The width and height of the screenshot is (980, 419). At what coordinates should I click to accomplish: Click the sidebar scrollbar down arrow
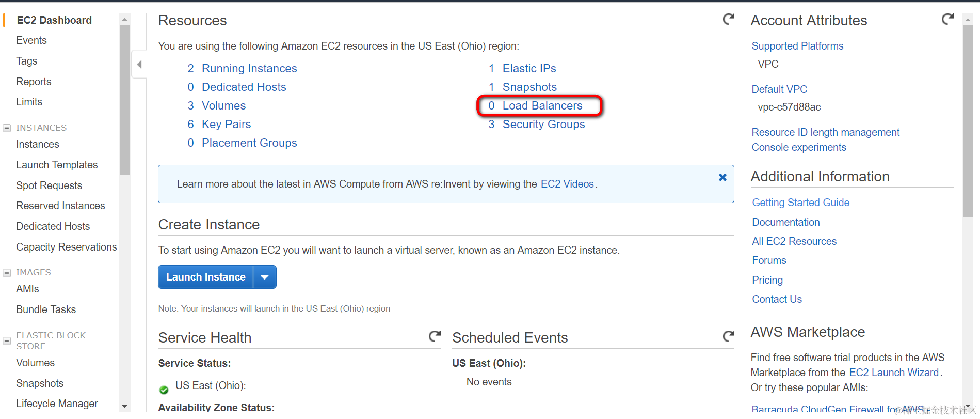click(124, 406)
